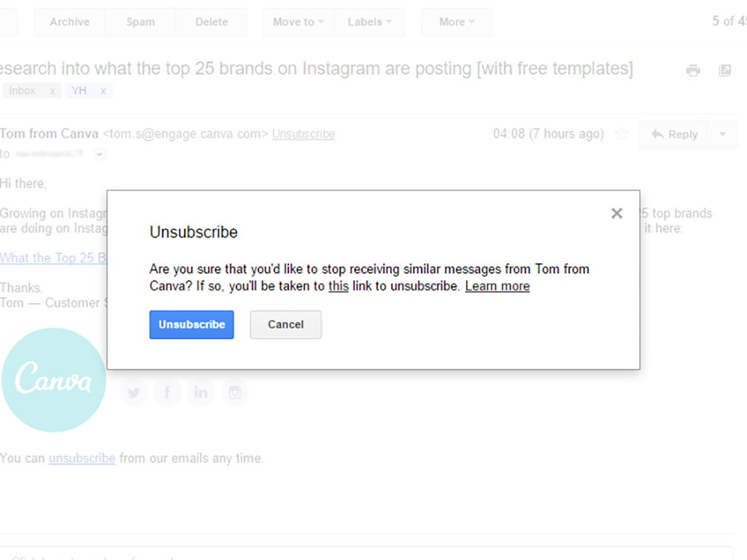Open email in new window icon
747x560 pixels.
[x=724, y=71]
